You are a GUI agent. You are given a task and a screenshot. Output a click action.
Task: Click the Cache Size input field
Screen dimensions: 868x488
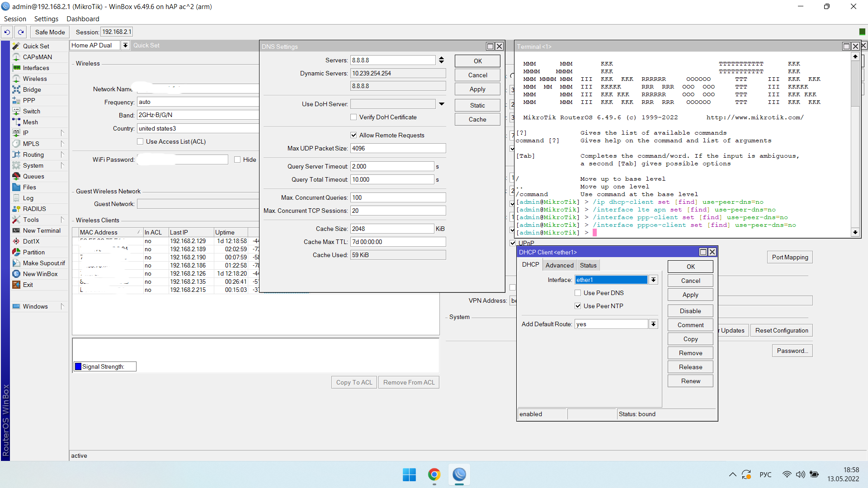pos(392,229)
